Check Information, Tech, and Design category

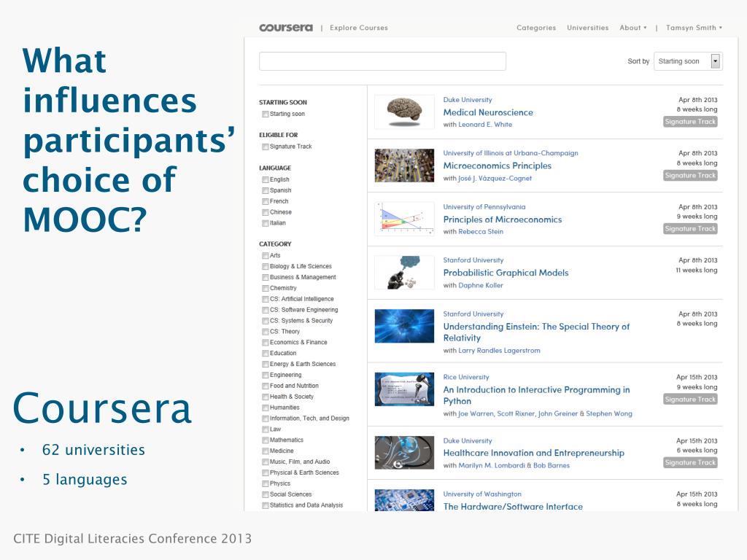coord(265,419)
